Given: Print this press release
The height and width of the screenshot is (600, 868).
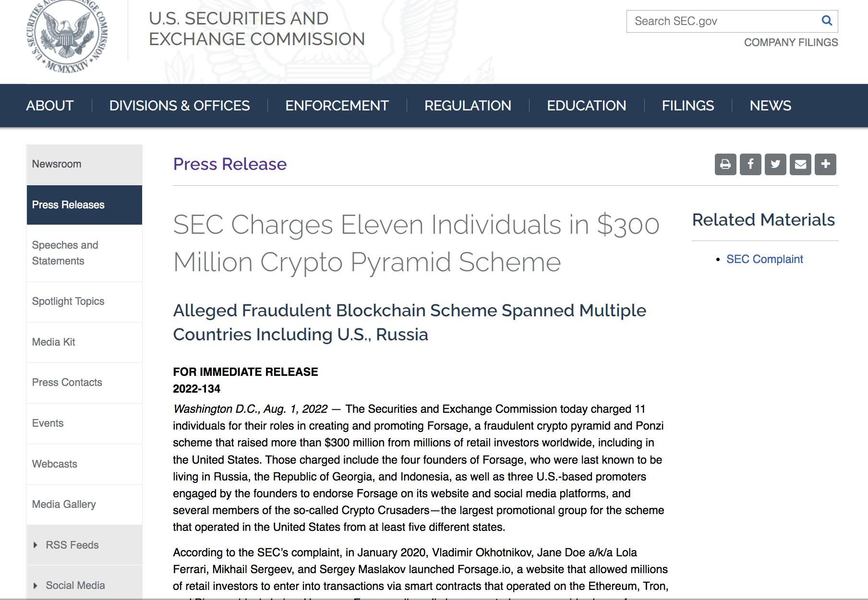Looking at the screenshot, I should (725, 164).
